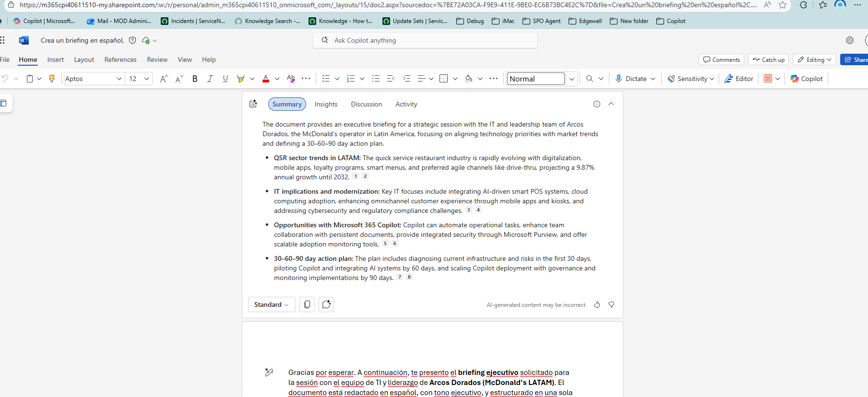Screen dimensions: 868x397
Task: Open the highlight color dropdown arrow
Action: pyautogui.click(x=252, y=79)
